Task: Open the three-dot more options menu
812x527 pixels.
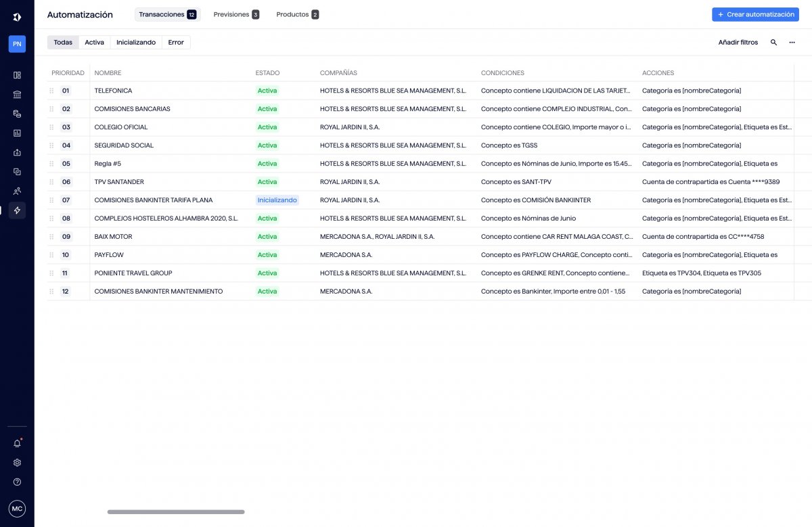Action: (x=792, y=43)
